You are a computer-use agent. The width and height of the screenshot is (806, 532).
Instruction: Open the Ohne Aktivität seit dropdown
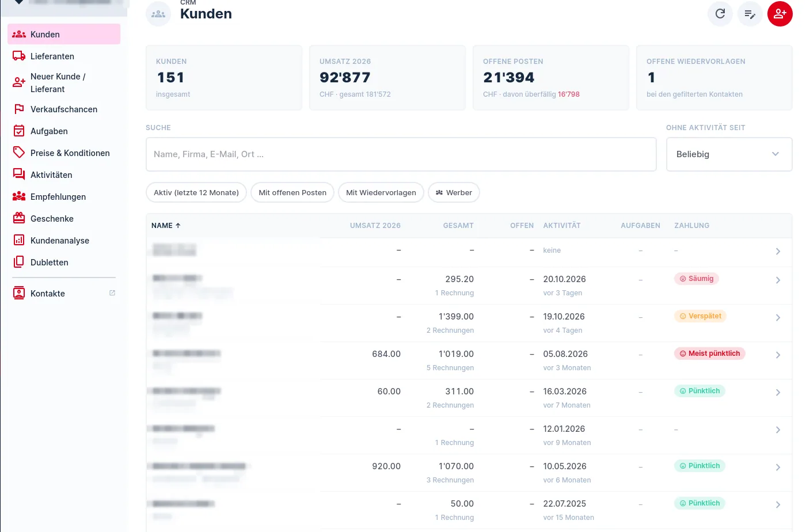[729, 154]
